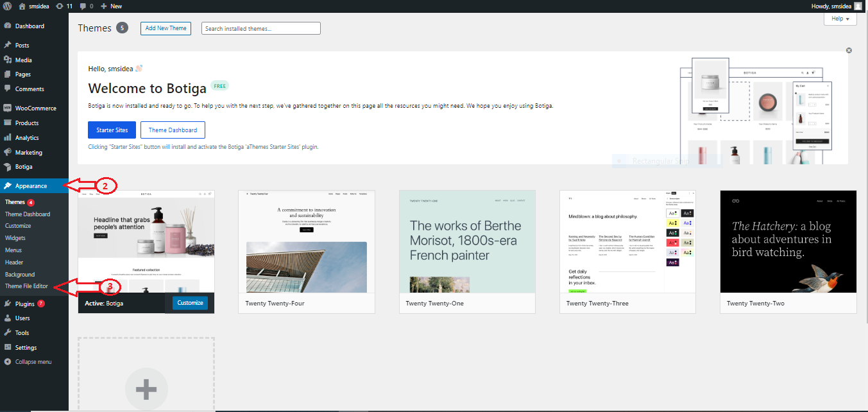Click the Marketing megaphone icon
Screen dimensions: 868x412
[x=7, y=152]
